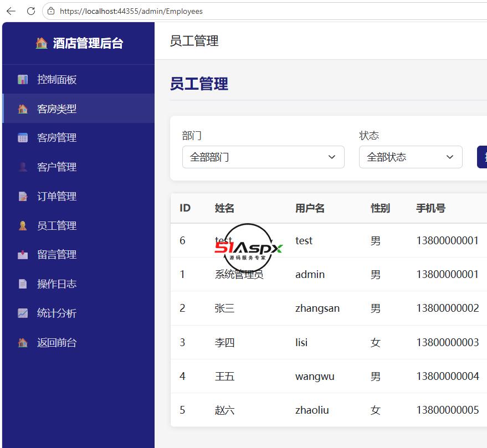Click the 控制面板 chart icon
This screenshot has height=448, width=487.
[x=23, y=80]
